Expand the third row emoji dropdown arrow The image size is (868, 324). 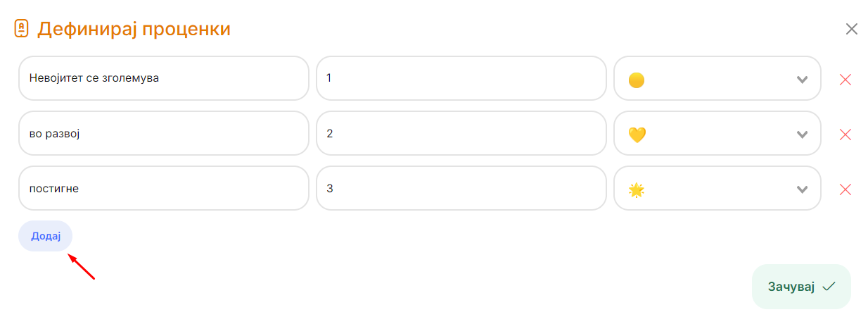[x=802, y=189]
